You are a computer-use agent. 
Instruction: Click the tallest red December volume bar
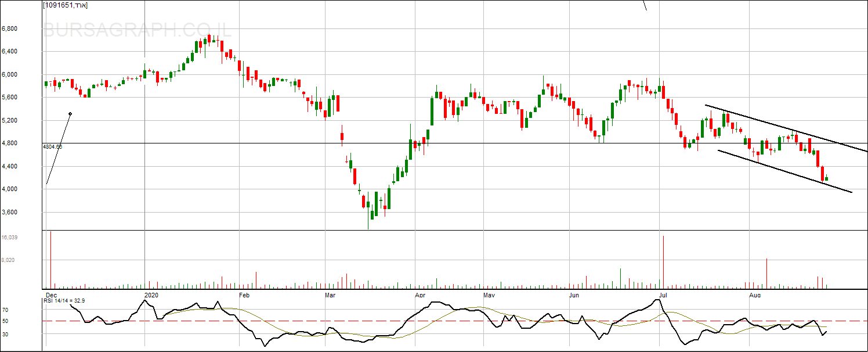[x=50, y=260]
